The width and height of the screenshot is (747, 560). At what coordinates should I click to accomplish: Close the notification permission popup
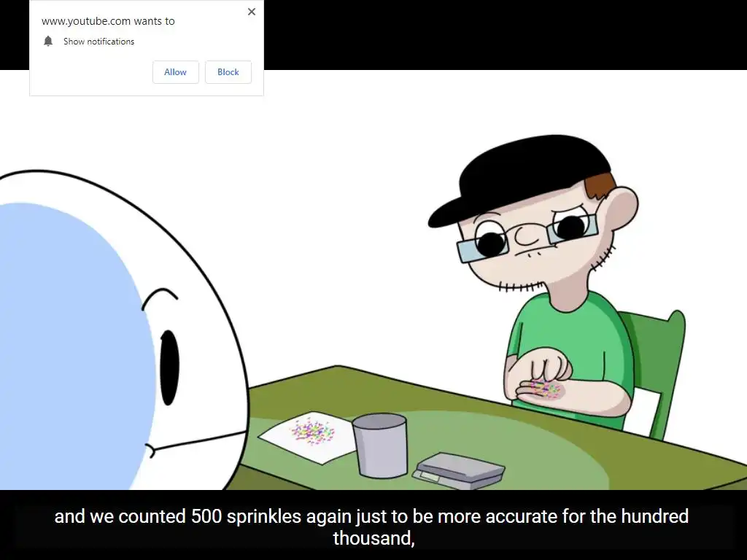click(x=252, y=12)
